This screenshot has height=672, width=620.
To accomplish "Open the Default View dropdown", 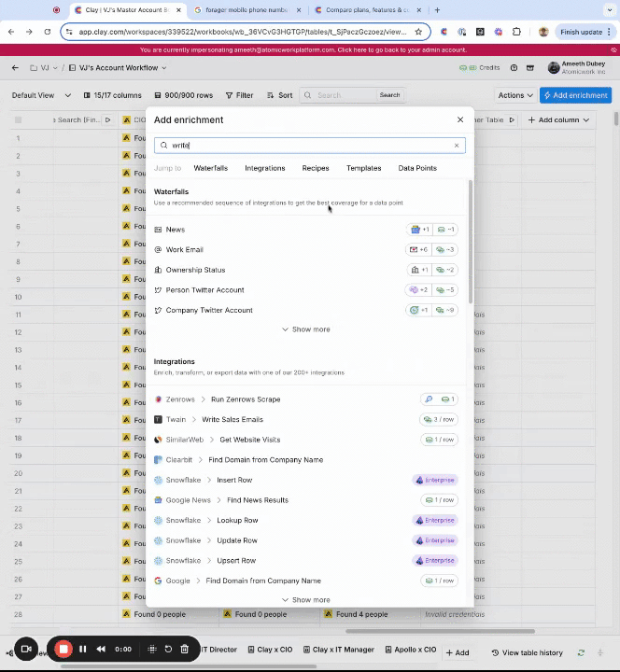I will pos(37,95).
